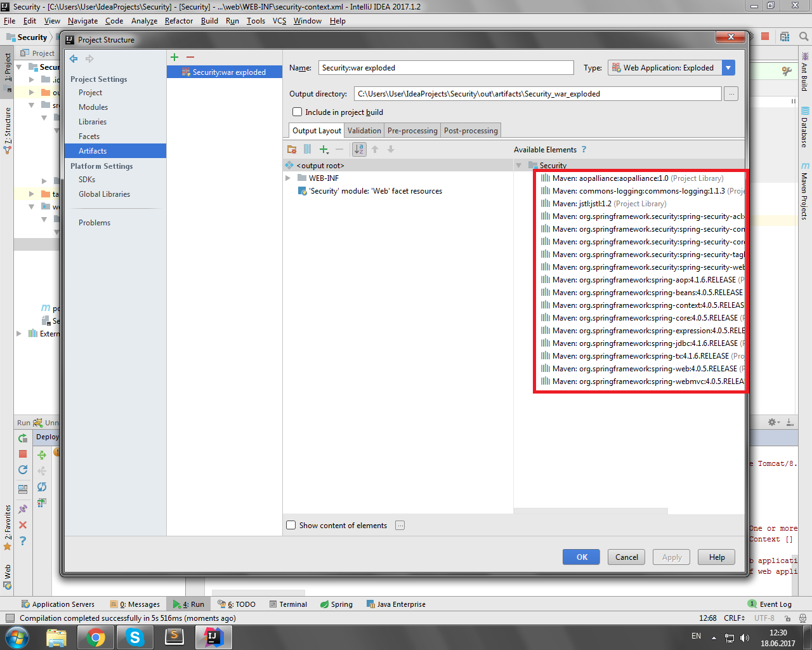Open Terminal tool window tab
The height and width of the screenshot is (650, 812).
[x=288, y=604]
